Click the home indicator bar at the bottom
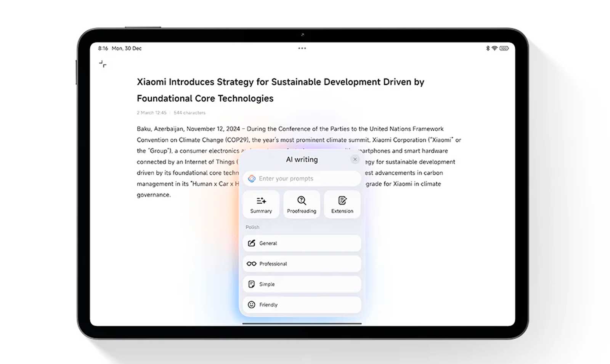Viewport: 610px width, 364px height. [302, 324]
